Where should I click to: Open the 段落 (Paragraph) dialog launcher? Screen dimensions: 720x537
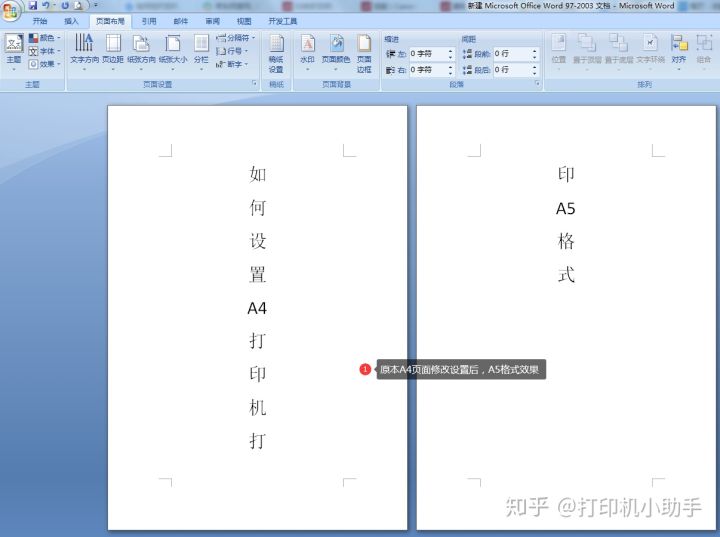pos(538,84)
